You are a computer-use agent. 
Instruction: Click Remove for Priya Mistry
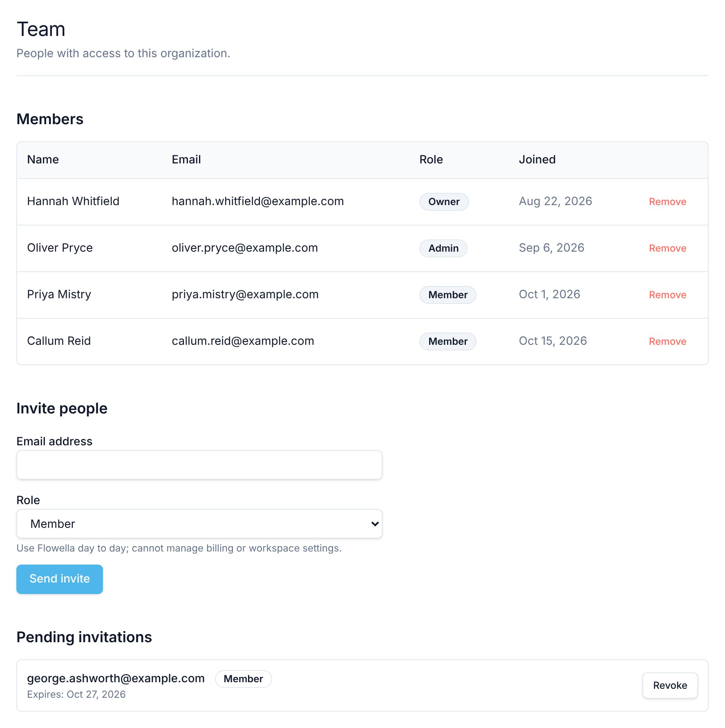667,295
